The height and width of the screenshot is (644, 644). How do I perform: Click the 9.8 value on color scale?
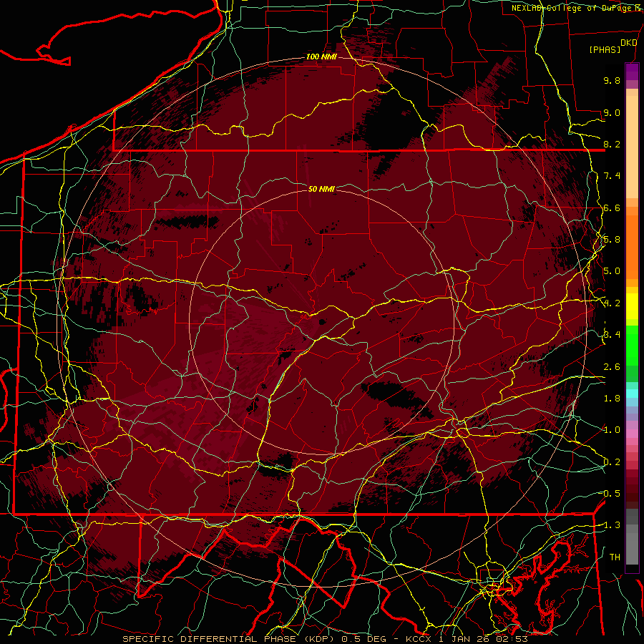612,80
